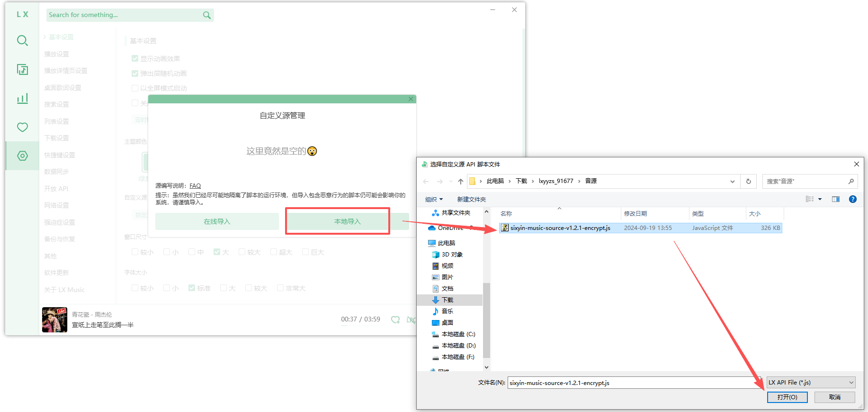
Task: Open 数据同步 settings section
Action: tap(56, 172)
